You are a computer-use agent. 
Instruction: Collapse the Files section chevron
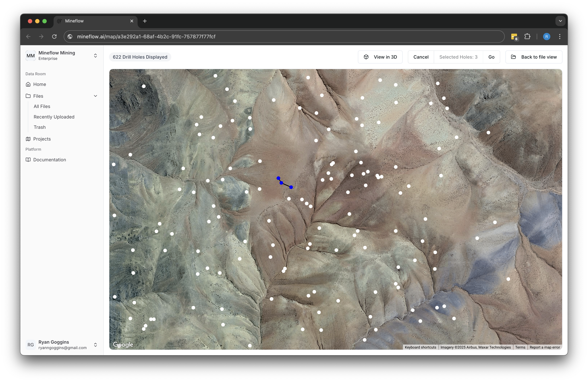click(x=95, y=96)
